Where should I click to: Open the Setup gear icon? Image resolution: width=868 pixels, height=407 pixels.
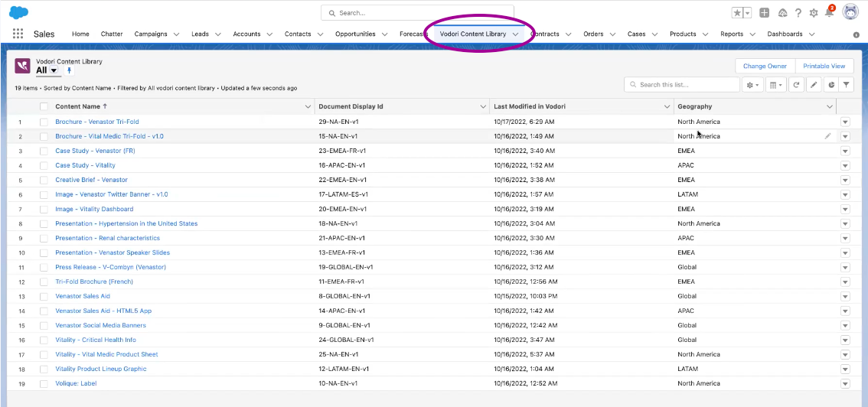click(813, 13)
